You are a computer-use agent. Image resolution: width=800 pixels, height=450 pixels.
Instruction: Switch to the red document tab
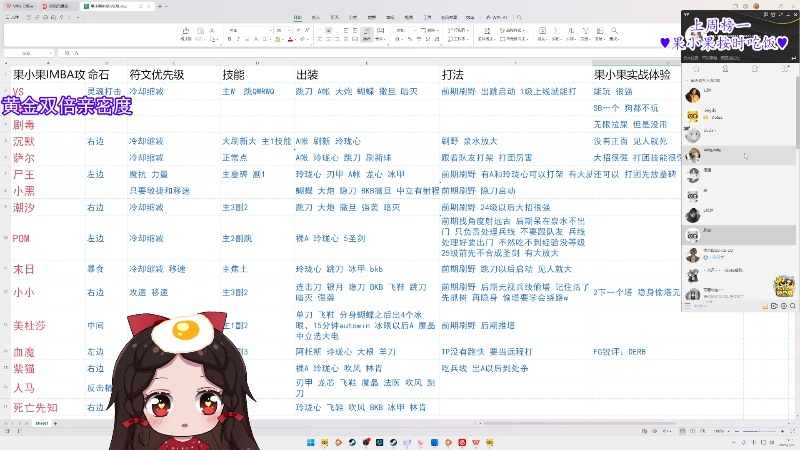pos(58,6)
